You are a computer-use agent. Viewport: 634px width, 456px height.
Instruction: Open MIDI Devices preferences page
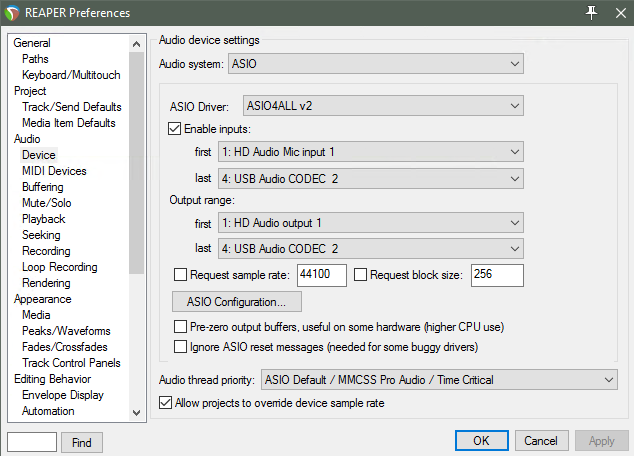(x=54, y=171)
